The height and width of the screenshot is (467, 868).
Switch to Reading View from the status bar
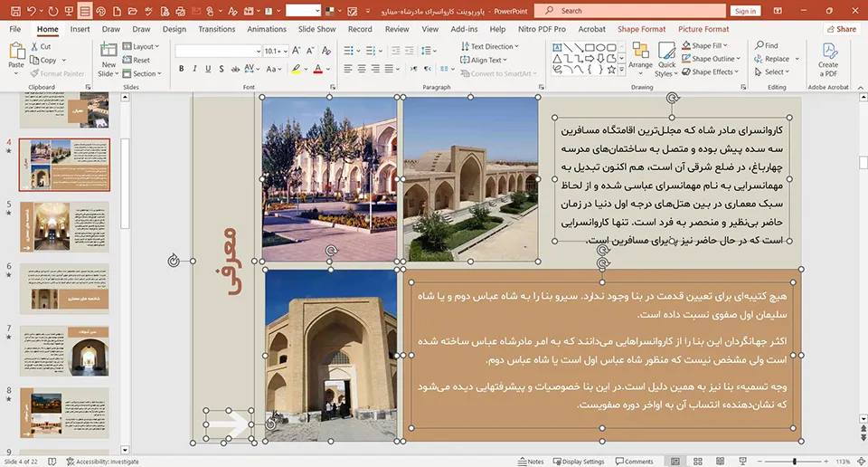point(720,462)
